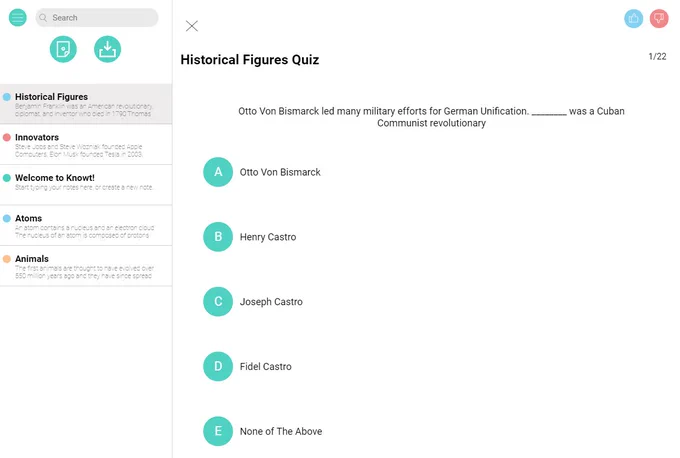
Task: Select answer C circle button
Action: pos(218,301)
